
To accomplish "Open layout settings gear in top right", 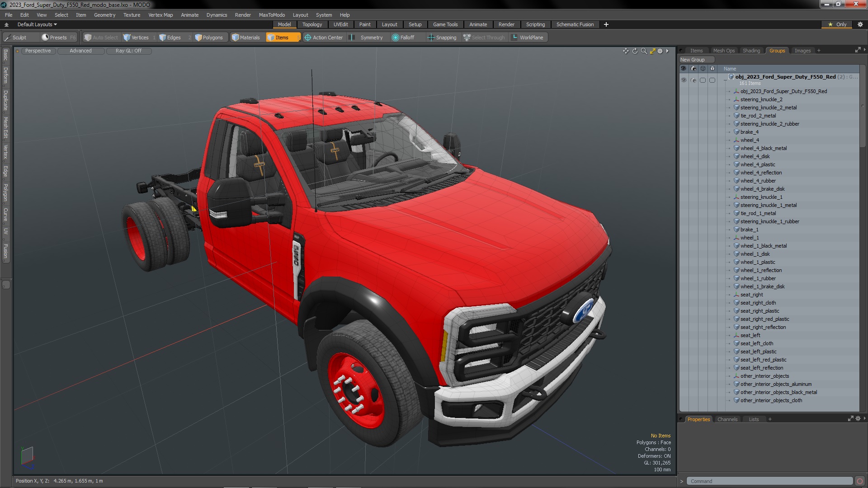I will (x=860, y=24).
